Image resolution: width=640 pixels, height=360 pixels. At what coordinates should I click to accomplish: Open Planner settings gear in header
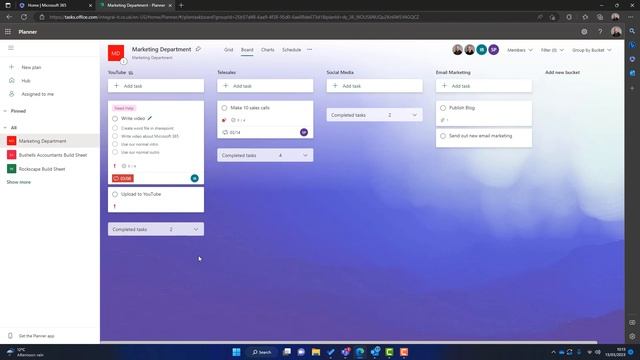point(584,31)
